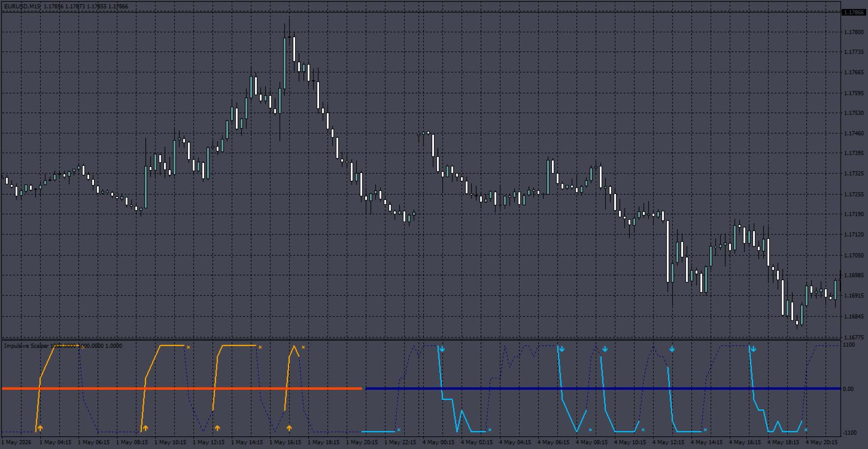The width and height of the screenshot is (868, 449).
Task: Select the blue sell arrow at 4 May 00:15
Action: (442, 348)
